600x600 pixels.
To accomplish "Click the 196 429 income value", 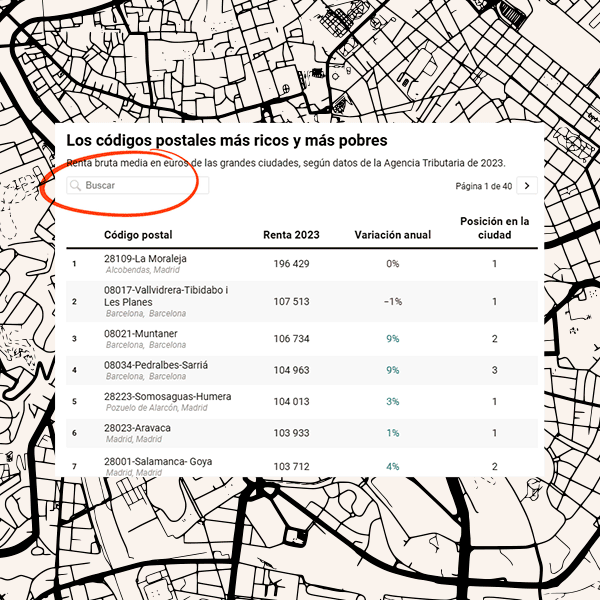I will [x=291, y=264].
